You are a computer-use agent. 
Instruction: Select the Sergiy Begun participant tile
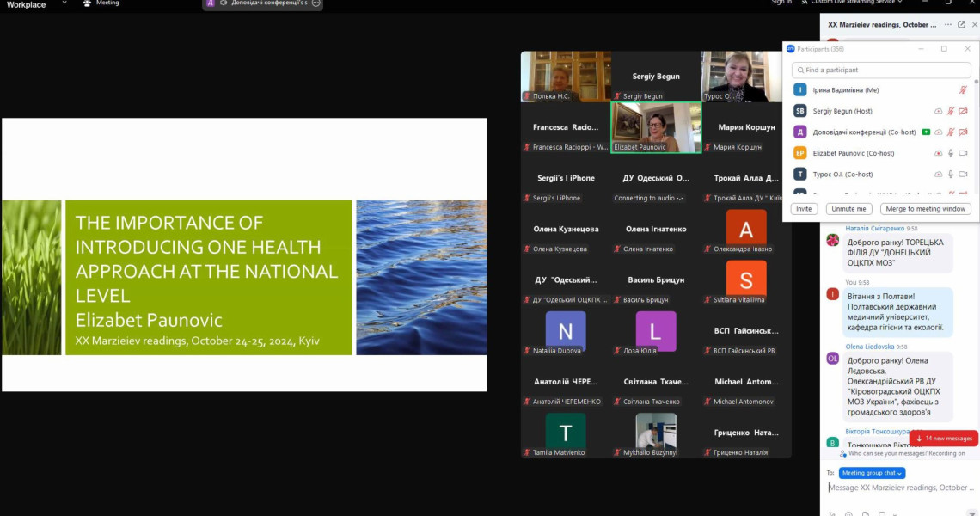656,77
